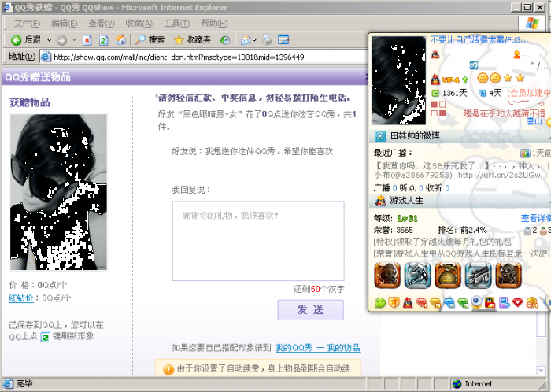Screen dimensions: 551x392
Task: Click the orange shield star icon
Action: [394, 302]
